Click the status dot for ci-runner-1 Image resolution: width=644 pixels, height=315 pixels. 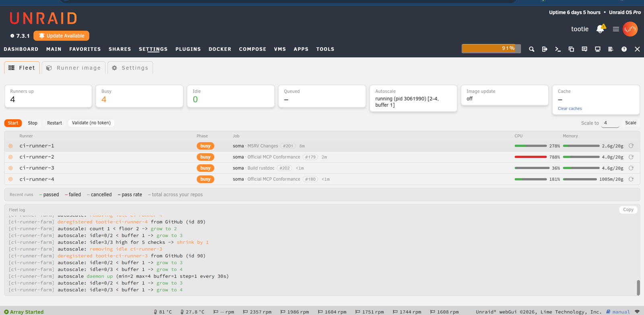[11, 146]
